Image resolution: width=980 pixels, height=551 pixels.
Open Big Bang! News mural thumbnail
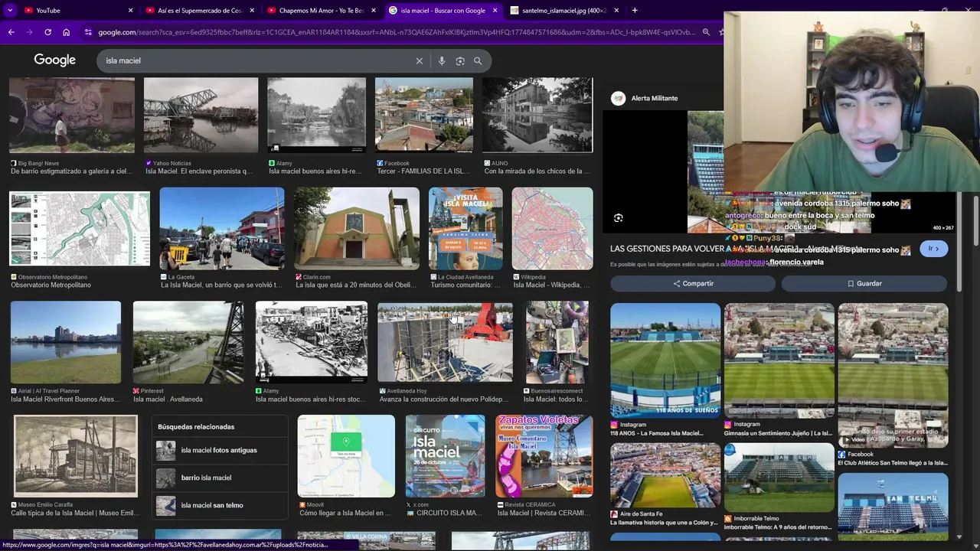point(72,115)
